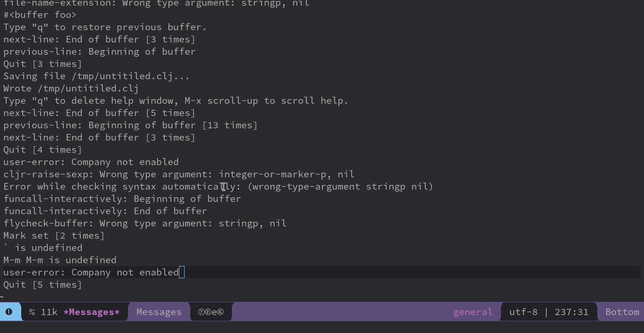The width and height of the screenshot is (644, 333).
Task: Click the circled E minor mode icon
Action: coord(208,312)
